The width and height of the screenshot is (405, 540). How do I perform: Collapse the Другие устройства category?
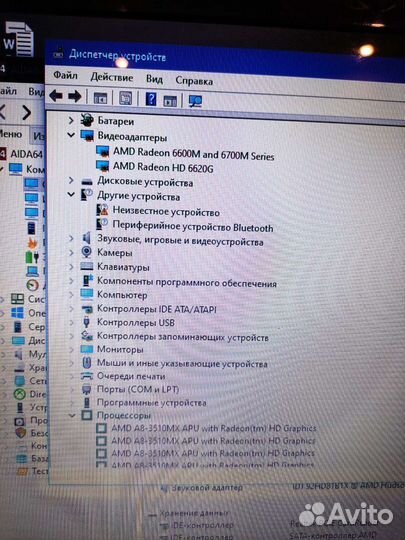coord(71,195)
